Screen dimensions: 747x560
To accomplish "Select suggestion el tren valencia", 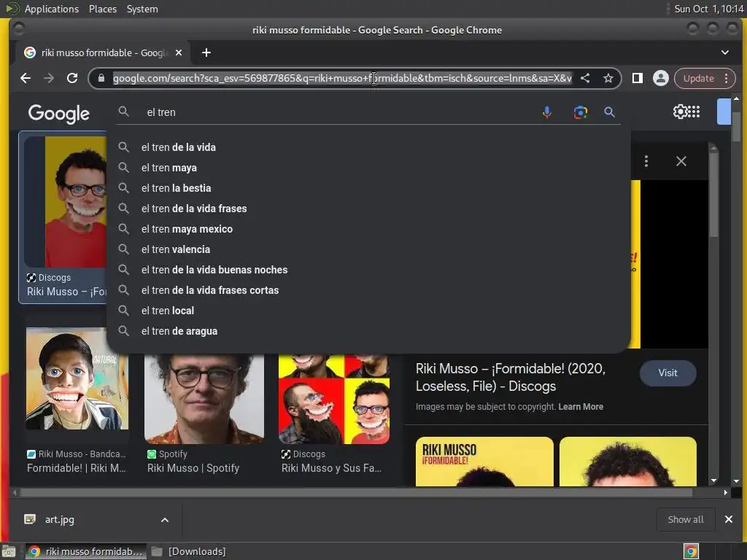I will coord(368,249).
